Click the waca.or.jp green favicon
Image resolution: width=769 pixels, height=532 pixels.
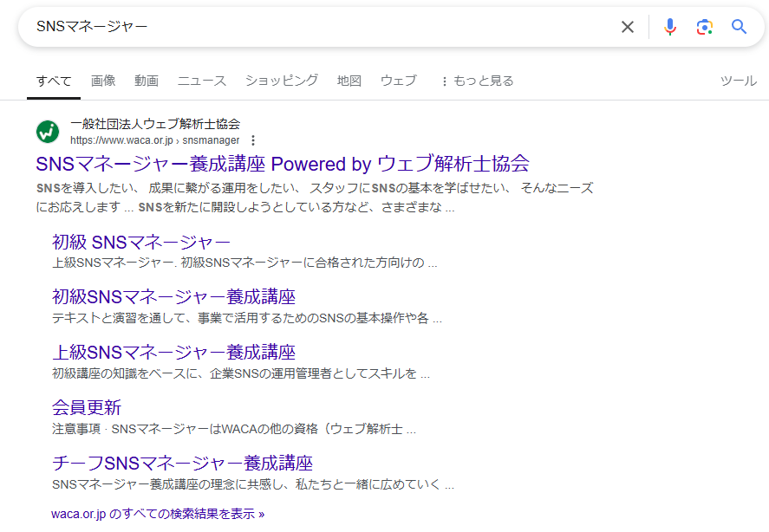pos(48,132)
